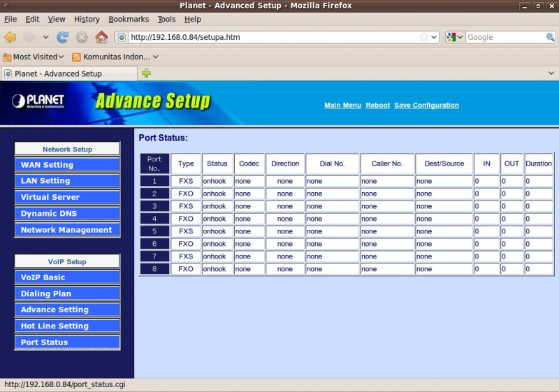Expand the Most Visited bookmarks dropdown
The width and height of the screenshot is (559, 392).
34,57
